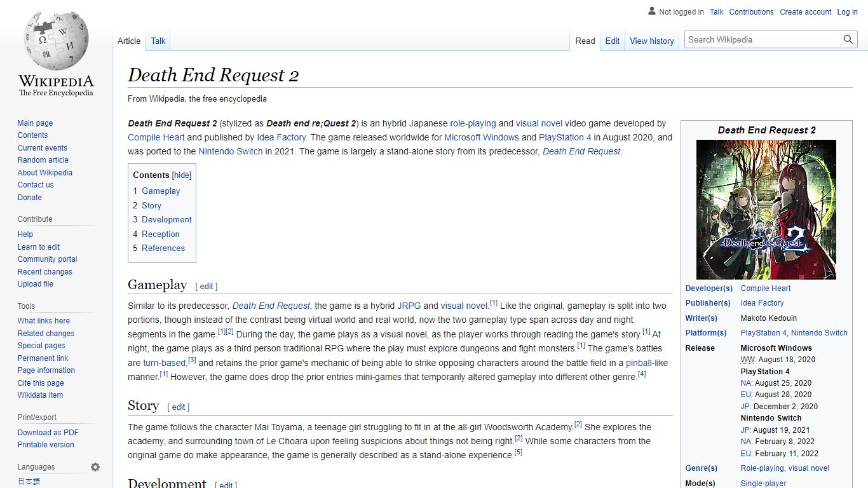View Recent changes
The image size is (868, 488).
click(x=44, y=272)
